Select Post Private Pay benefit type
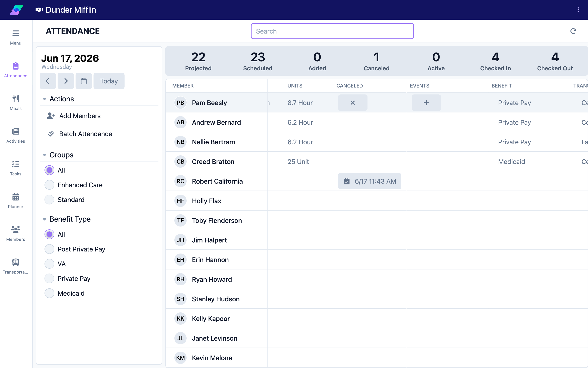The image size is (588, 368). 49,249
